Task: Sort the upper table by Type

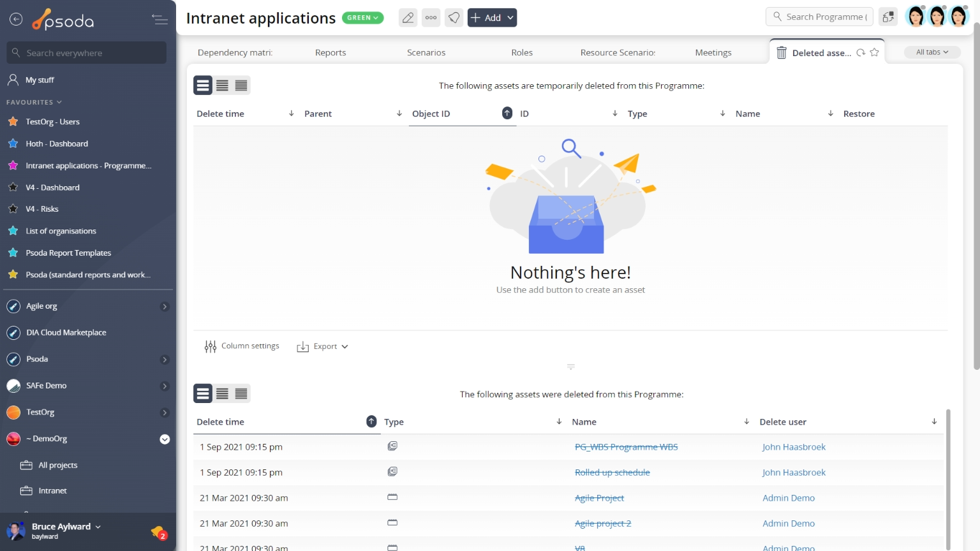Action: click(722, 114)
